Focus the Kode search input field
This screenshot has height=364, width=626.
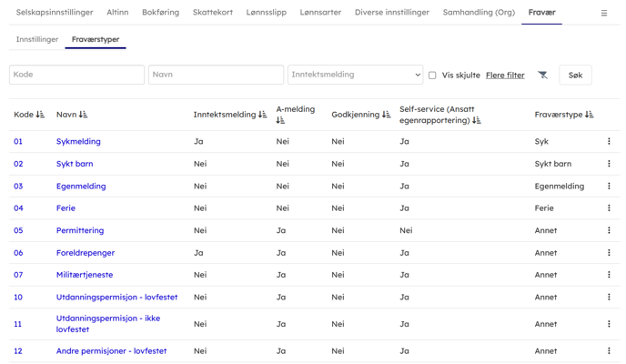point(76,75)
